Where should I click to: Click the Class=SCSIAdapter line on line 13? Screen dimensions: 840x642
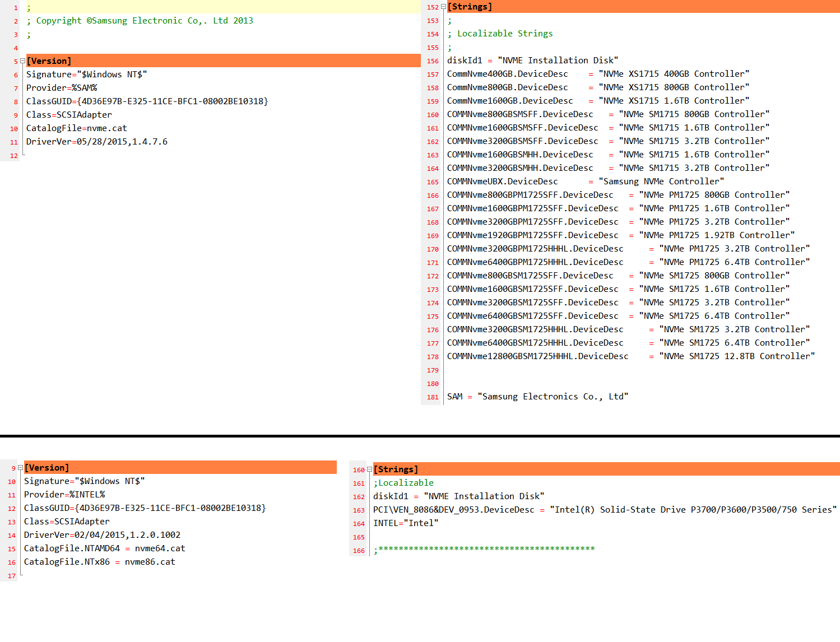pos(67,522)
